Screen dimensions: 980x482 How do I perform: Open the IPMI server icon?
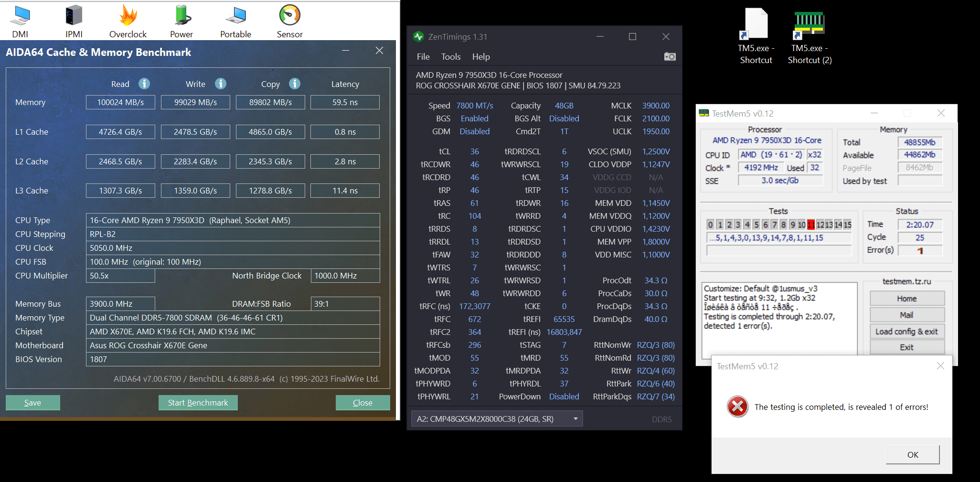(x=74, y=16)
